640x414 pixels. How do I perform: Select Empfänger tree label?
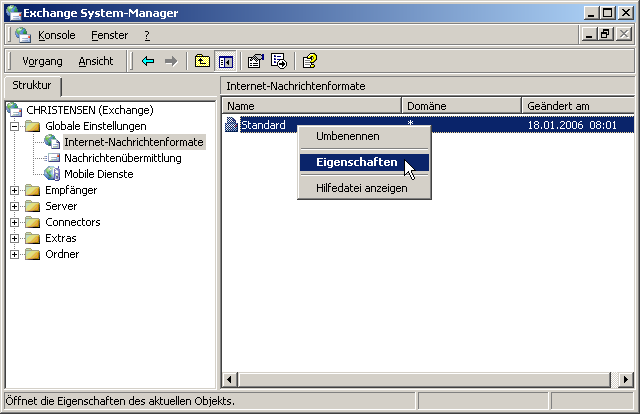point(71,190)
